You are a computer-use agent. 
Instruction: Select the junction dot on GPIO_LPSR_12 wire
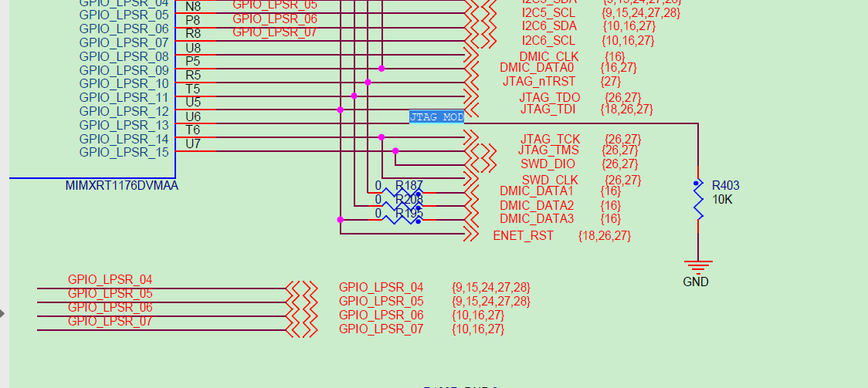[341, 110]
